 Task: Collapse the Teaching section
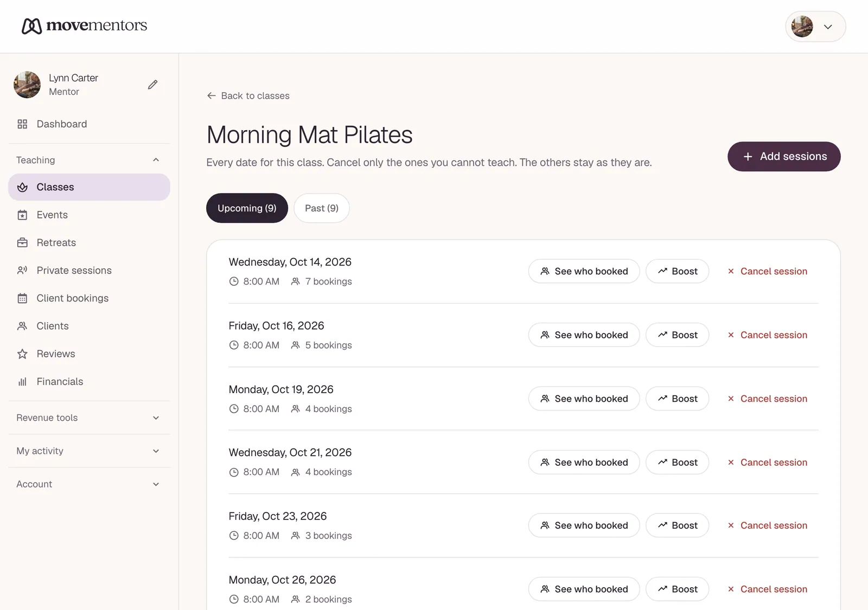click(x=89, y=160)
